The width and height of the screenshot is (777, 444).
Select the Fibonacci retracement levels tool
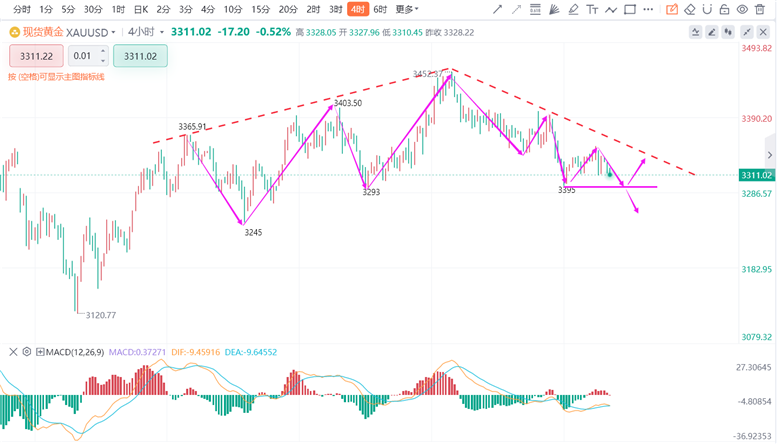[535, 9]
